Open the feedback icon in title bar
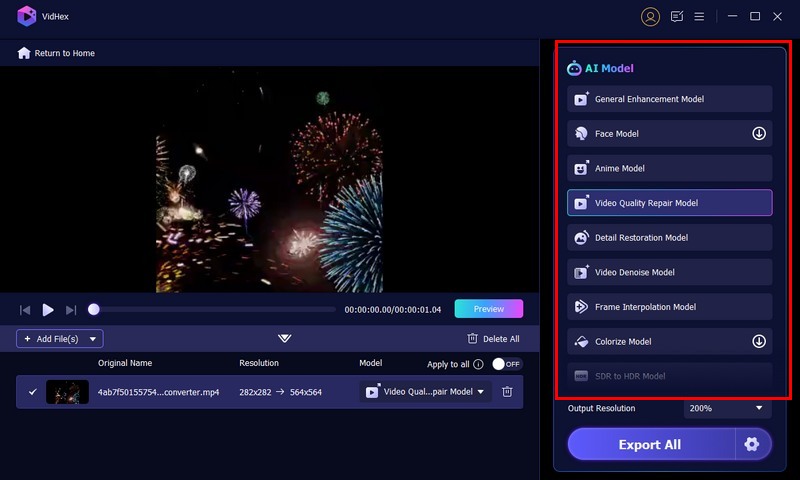 [677, 16]
